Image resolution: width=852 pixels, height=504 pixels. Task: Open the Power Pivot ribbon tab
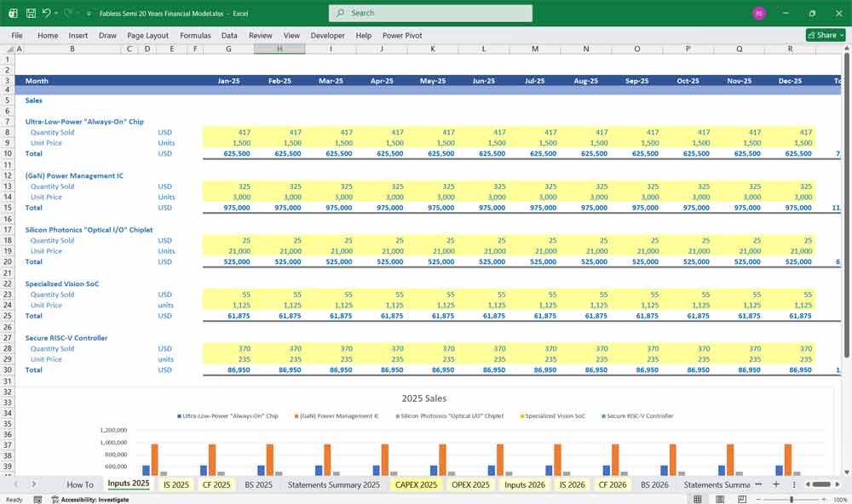pos(400,35)
